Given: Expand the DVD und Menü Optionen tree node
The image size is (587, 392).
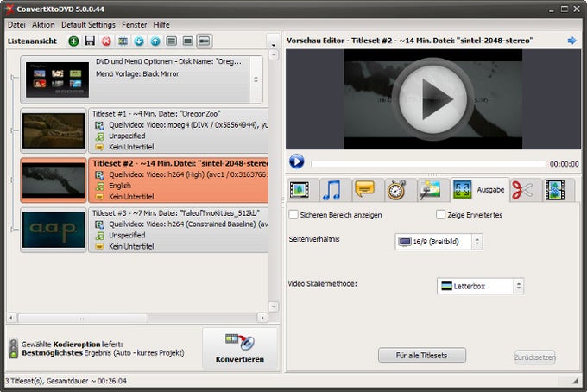Looking at the screenshot, I should [13, 78].
